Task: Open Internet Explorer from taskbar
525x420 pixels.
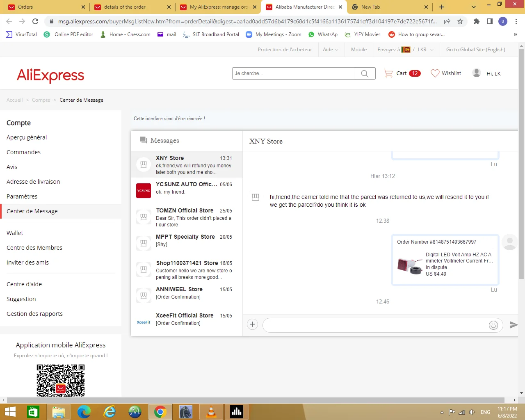Action: (x=110, y=412)
